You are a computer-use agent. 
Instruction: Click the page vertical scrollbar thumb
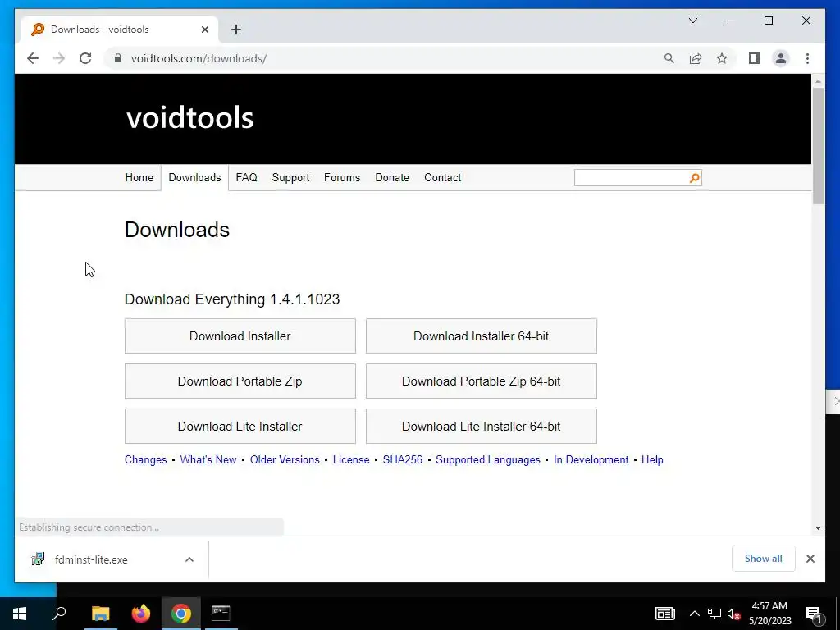(x=818, y=145)
